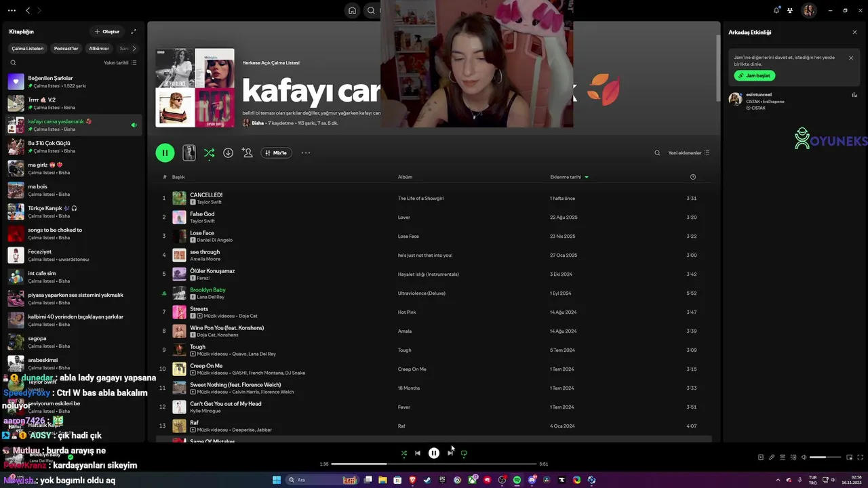This screenshot has height=488, width=868.
Task: Open the Windows Start menu
Action: tap(277, 480)
